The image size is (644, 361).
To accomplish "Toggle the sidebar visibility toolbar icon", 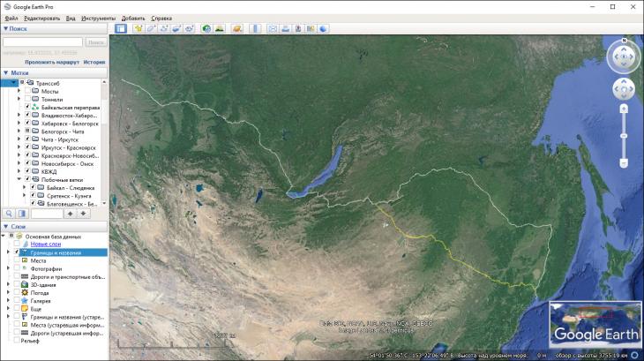I will click(121, 28).
